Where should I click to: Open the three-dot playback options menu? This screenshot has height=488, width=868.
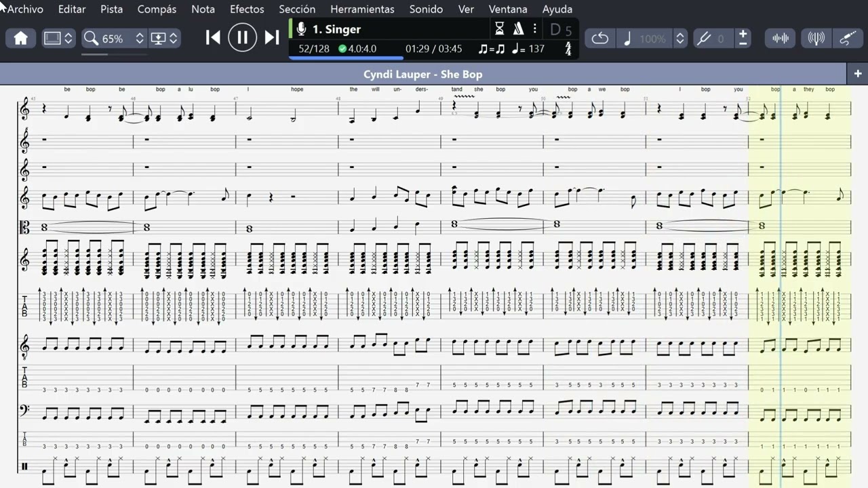coord(535,29)
